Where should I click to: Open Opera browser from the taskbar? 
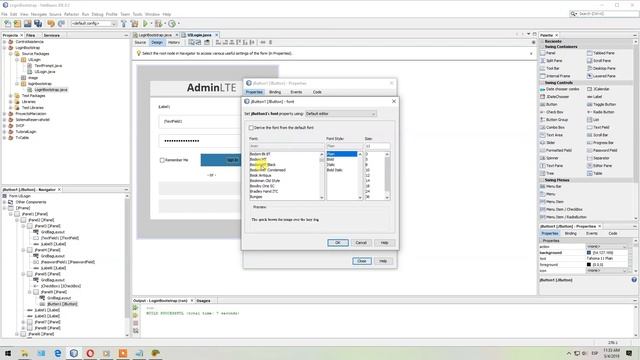90,353
